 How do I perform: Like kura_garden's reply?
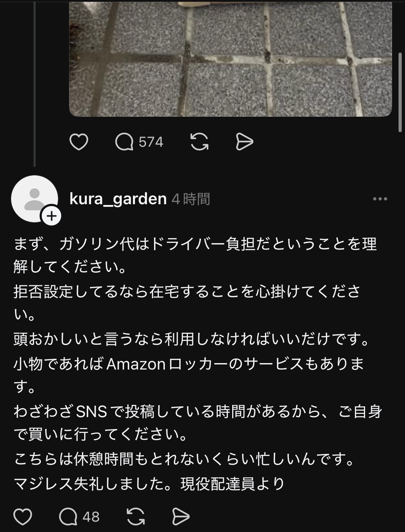(23, 517)
